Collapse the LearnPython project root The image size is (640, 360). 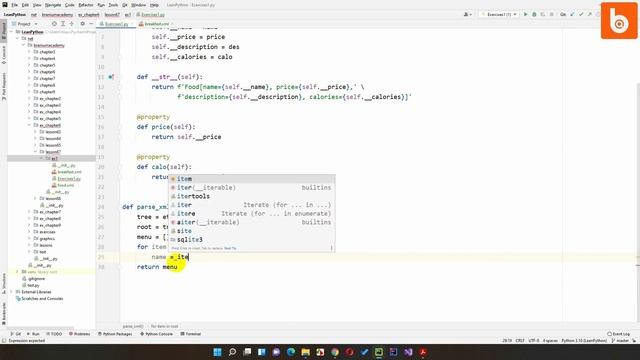tap(12, 32)
